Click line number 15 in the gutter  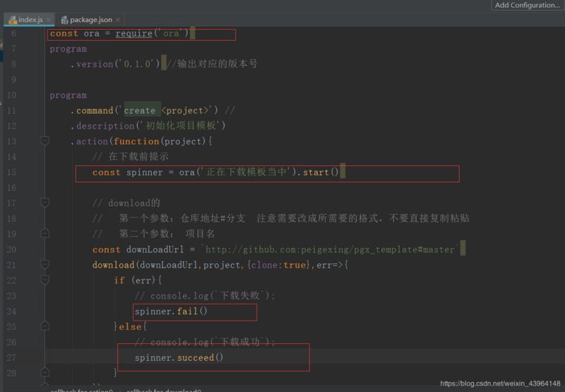(11, 172)
